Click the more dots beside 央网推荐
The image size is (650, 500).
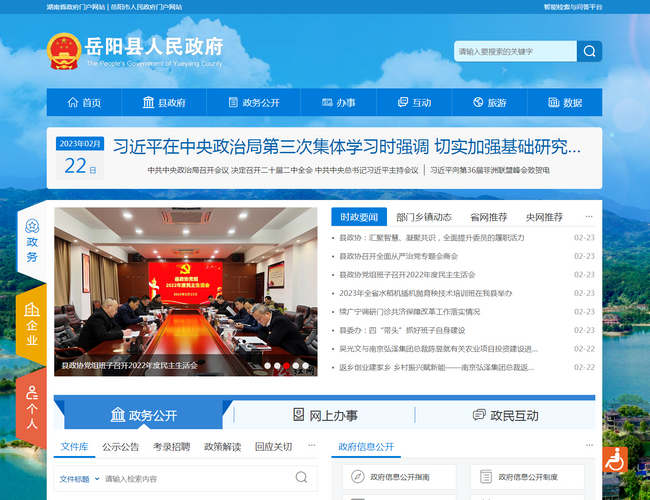pos(589,216)
